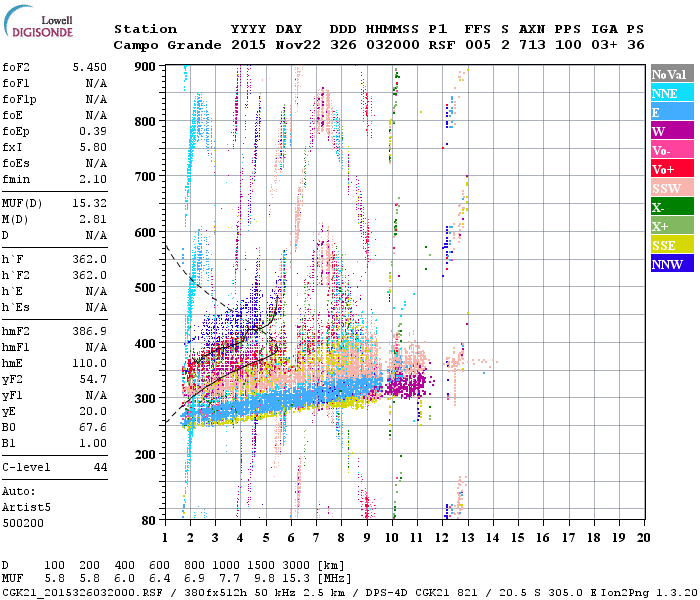Click the 500200 version number
This screenshot has width=700, height=600.
23,523
